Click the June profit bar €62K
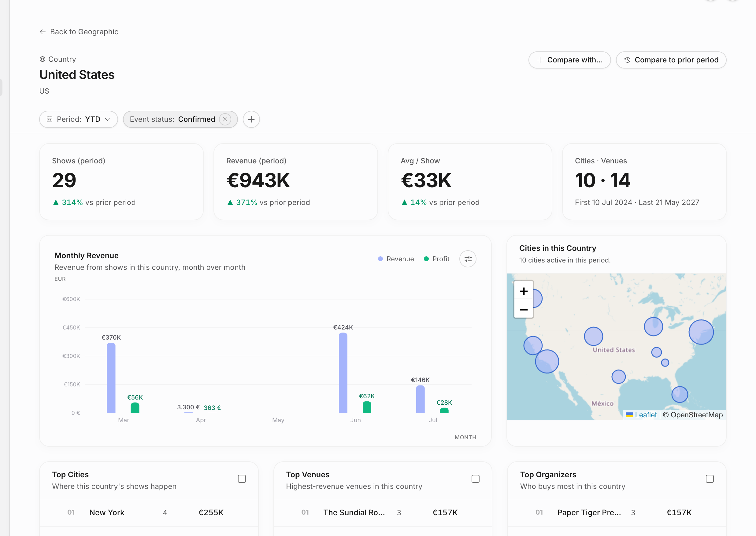 click(367, 407)
